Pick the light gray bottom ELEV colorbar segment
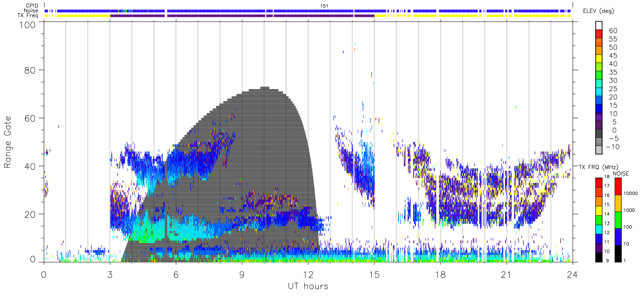 [x=599, y=151]
